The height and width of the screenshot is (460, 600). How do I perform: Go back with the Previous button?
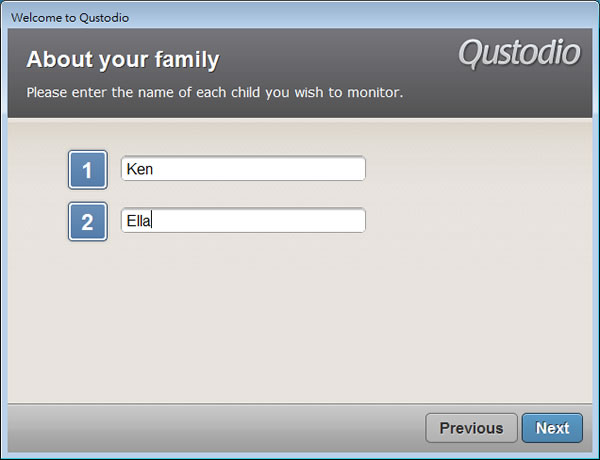pos(471,428)
